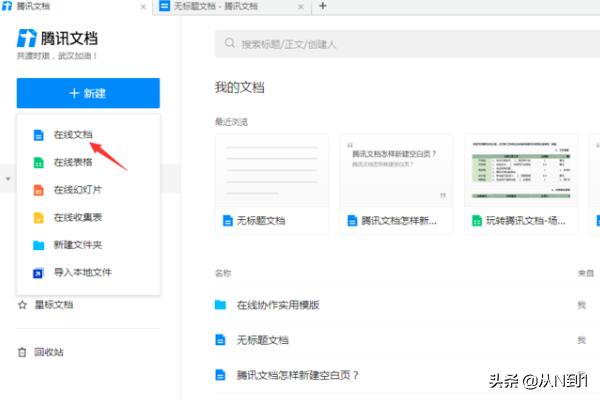The height and width of the screenshot is (400, 600).
Task: Click doc icon on 无标题文档 recent card
Action: [x=228, y=221]
